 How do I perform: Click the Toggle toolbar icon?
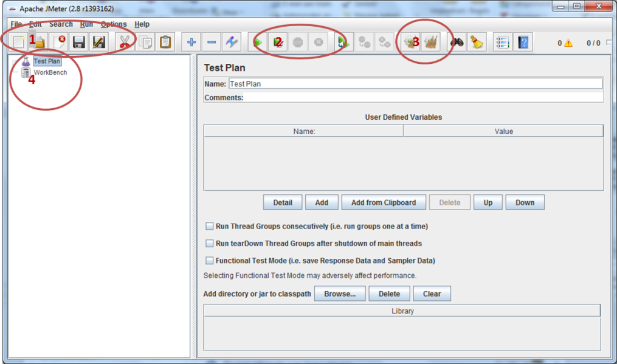pos(232,42)
